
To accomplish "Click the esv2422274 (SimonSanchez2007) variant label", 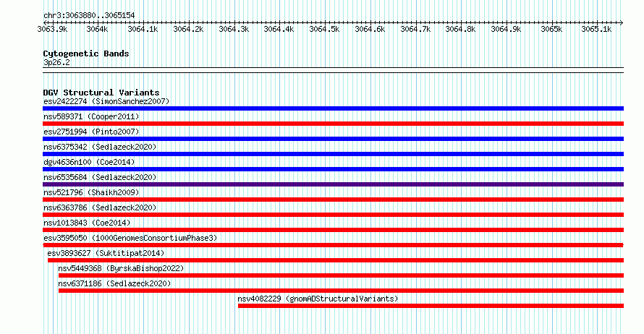I will (x=106, y=101).
